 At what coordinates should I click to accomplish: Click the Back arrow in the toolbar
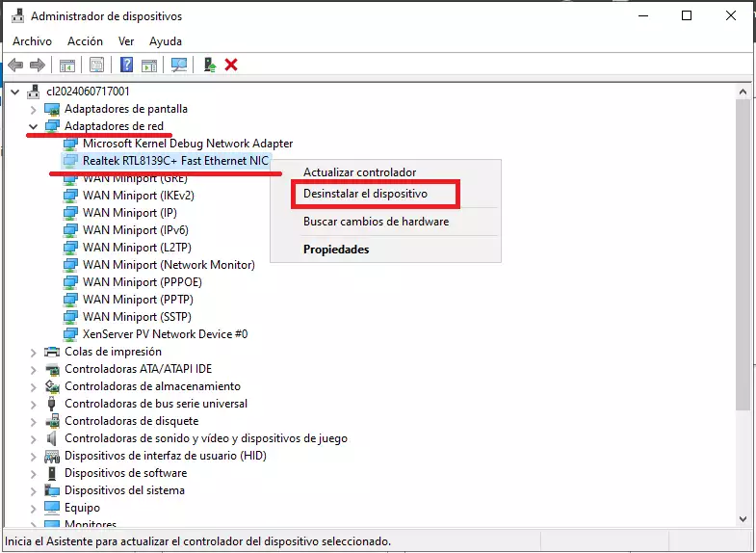(x=15, y=65)
